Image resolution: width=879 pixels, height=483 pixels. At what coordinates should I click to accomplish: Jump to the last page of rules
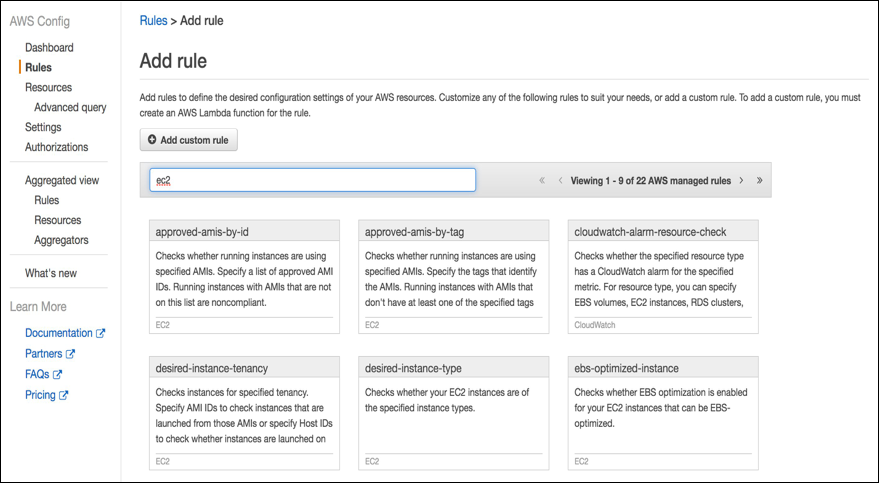(760, 180)
